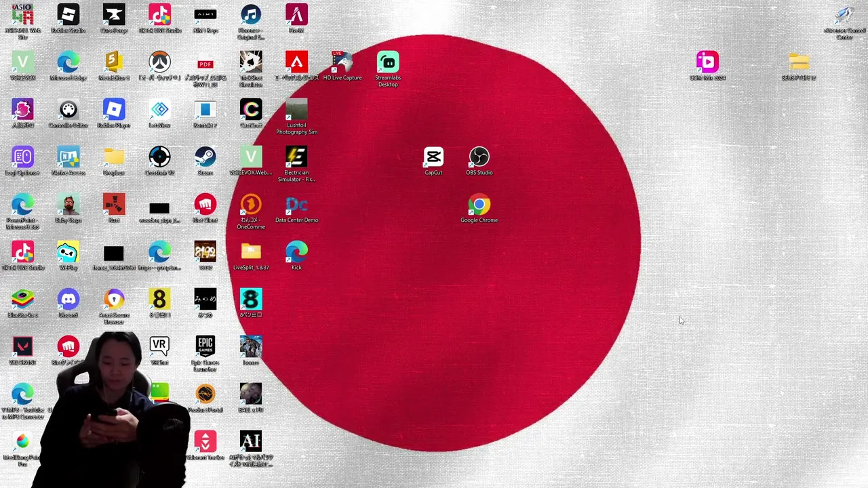Viewport: 868px width, 488px height.
Task: Launch the GOM Mix 2024 icon
Action: coord(707,62)
